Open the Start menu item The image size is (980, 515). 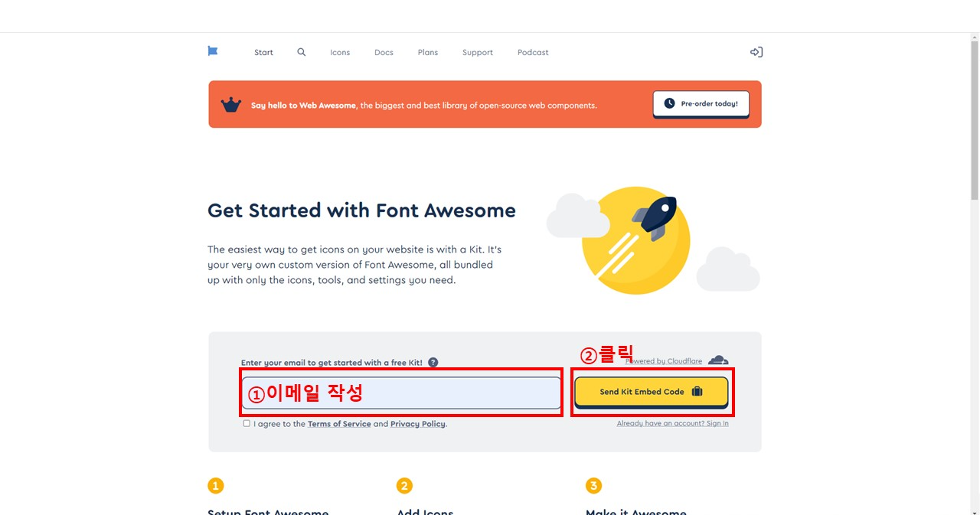pos(263,53)
